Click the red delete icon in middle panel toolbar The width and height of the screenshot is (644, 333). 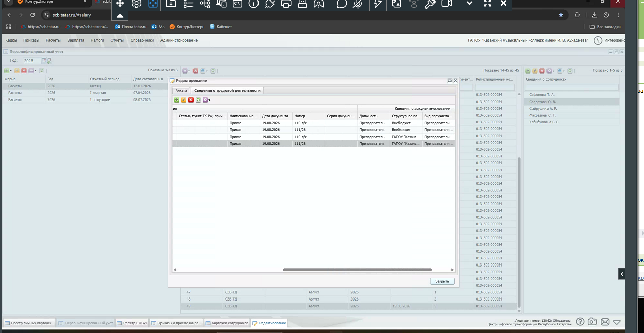[x=196, y=71]
